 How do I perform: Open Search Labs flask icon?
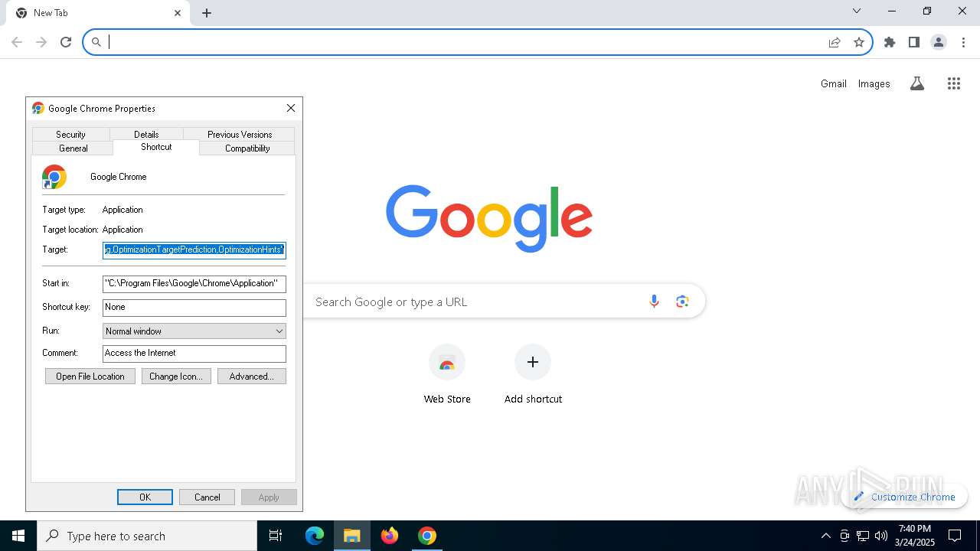pos(917,83)
